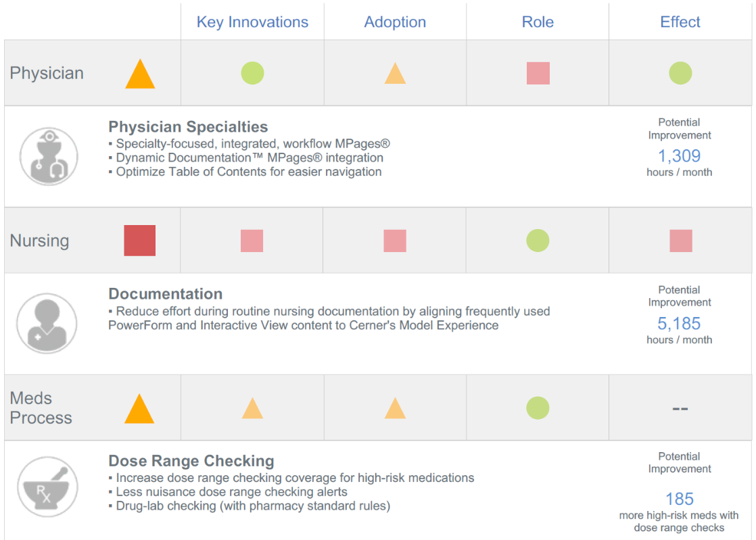Click Physician's green Key Innovations circle
Screen dimensions: 756x540
tap(252, 73)
